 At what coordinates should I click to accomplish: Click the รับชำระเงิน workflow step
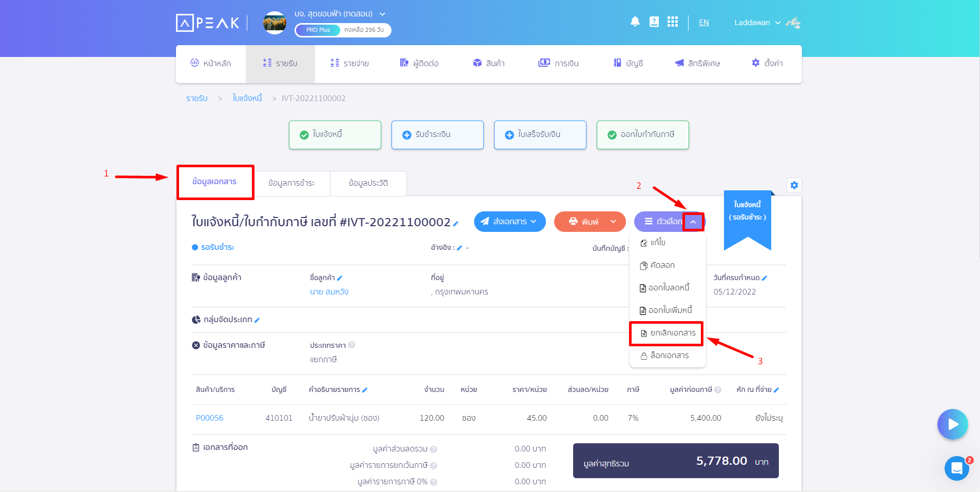438,135
